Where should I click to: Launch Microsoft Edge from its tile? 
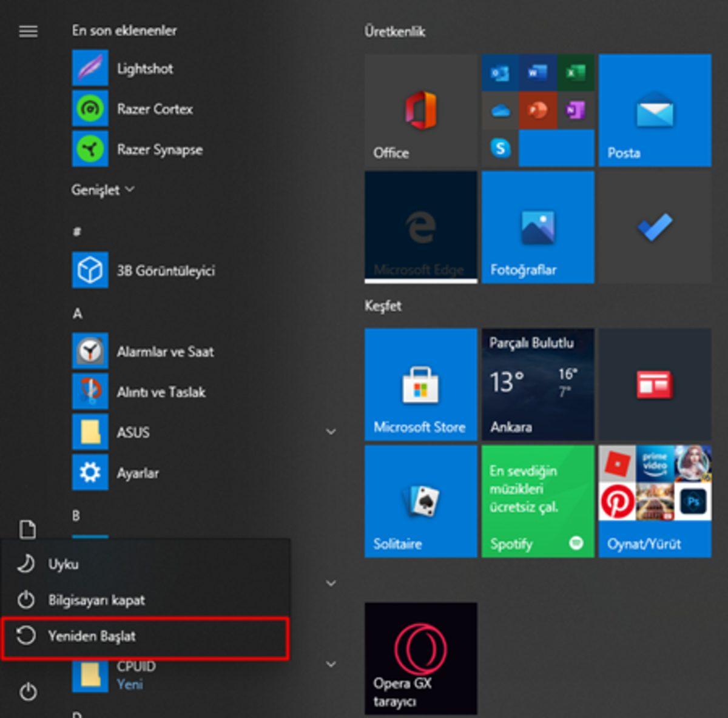click(420, 227)
